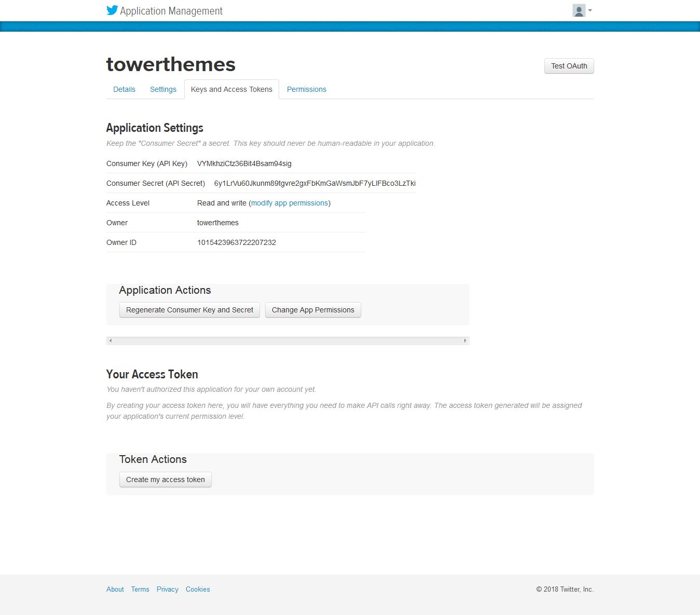This screenshot has height=615, width=700.
Task: Click the Your Access Token heading
Action: (152, 374)
